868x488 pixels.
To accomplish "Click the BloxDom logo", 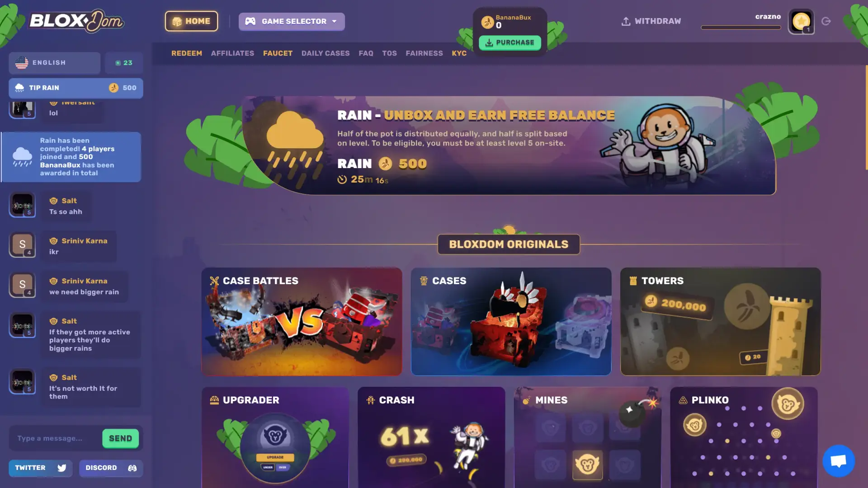I will coord(76,21).
